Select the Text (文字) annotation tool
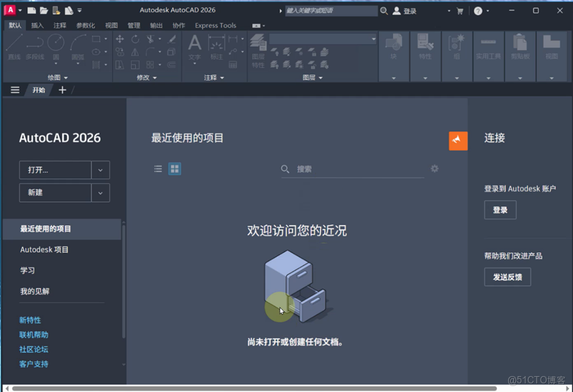The height and width of the screenshot is (392, 573). 195,46
